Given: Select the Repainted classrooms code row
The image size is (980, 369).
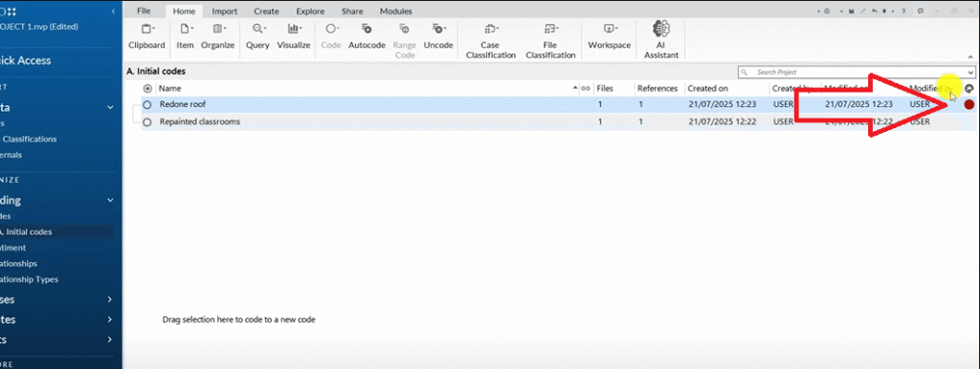Looking at the screenshot, I should [558, 121].
